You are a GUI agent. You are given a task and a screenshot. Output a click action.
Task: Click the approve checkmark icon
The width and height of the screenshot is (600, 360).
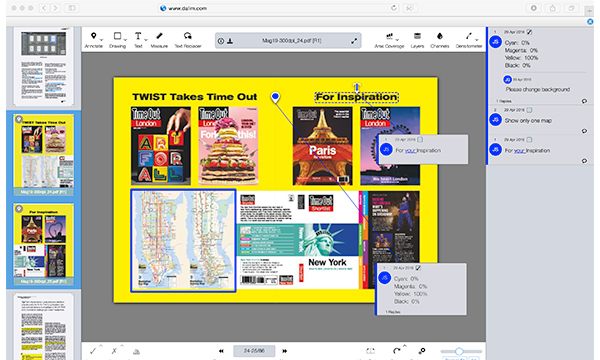click(93, 351)
